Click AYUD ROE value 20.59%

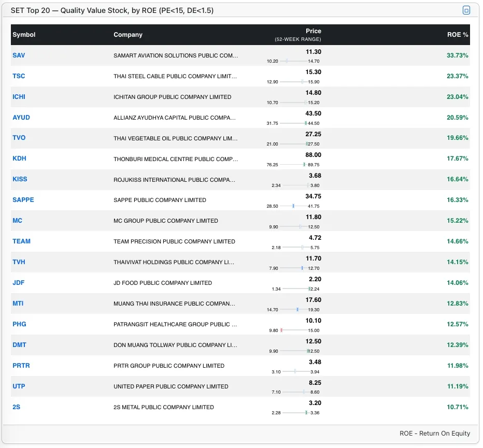458,118
